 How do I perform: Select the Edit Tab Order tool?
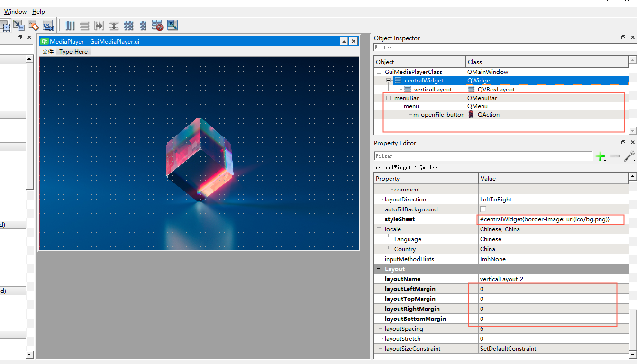(48, 25)
